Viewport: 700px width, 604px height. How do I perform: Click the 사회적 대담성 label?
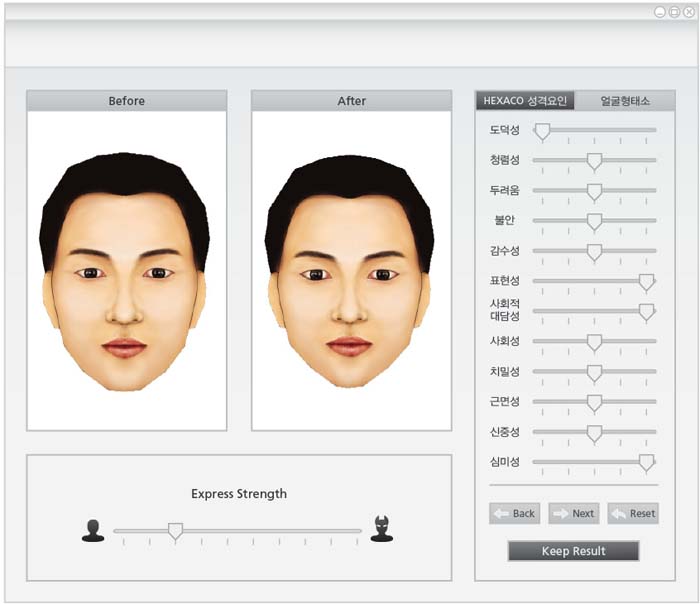click(504, 310)
